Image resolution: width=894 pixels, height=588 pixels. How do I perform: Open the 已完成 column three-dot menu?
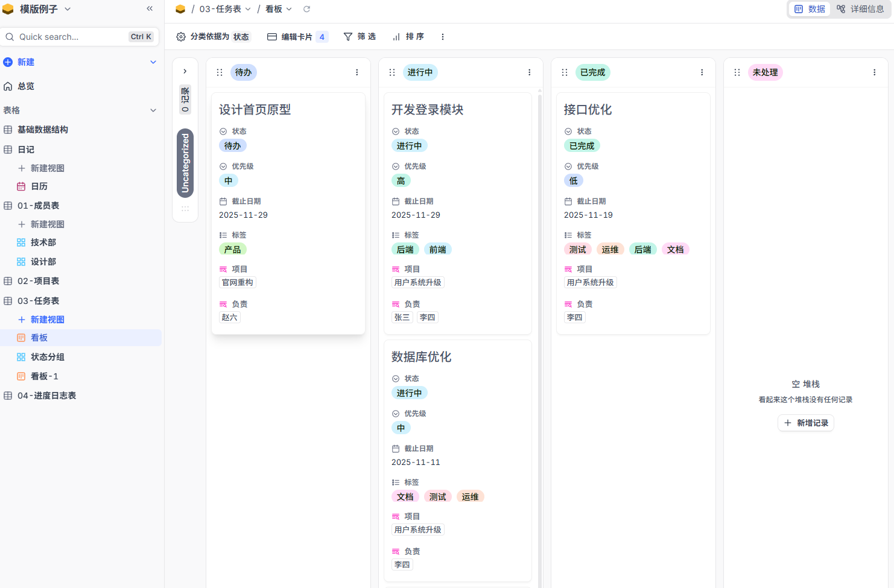pyautogui.click(x=702, y=72)
